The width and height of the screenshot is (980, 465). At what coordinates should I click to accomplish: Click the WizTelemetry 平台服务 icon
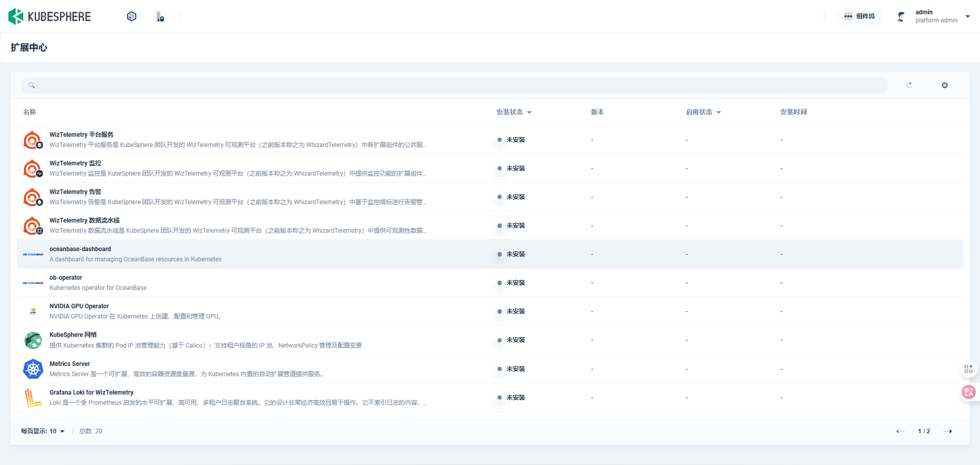tap(33, 140)
